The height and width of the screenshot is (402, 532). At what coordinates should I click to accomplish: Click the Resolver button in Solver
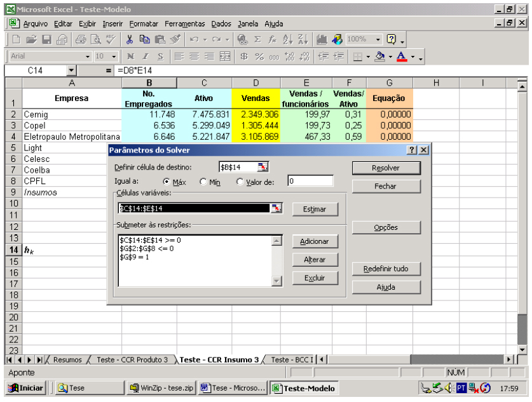[x=378, y=168]
